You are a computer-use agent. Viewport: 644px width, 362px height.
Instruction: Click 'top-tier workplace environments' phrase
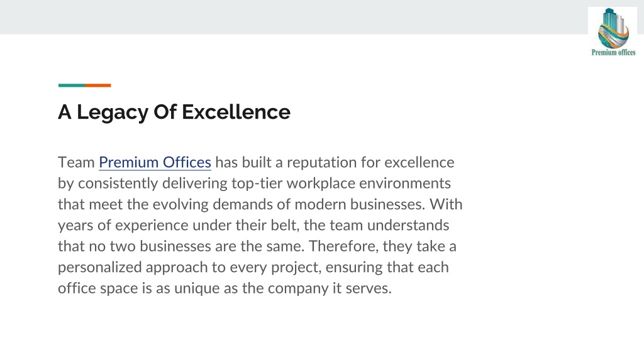click(x=341, y=184)
